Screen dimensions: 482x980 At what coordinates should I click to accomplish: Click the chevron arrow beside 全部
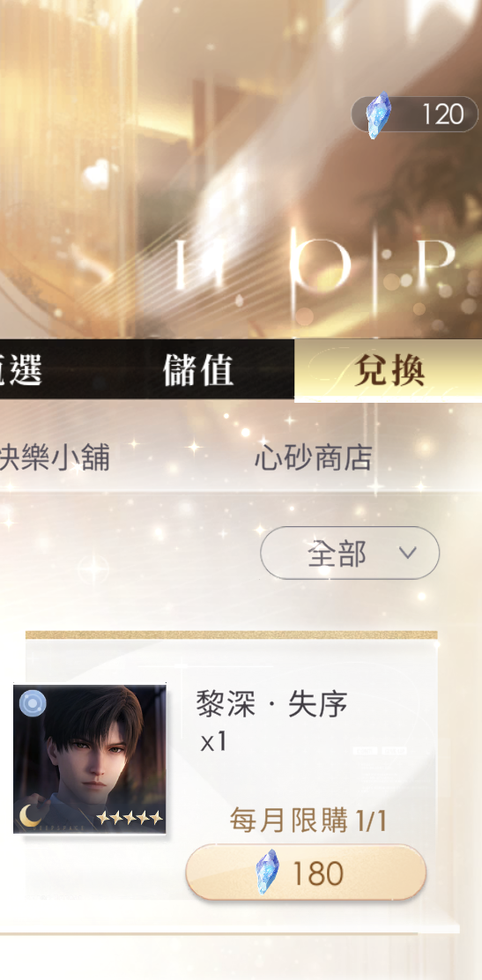pyautogui.click(x=408, y=553)
